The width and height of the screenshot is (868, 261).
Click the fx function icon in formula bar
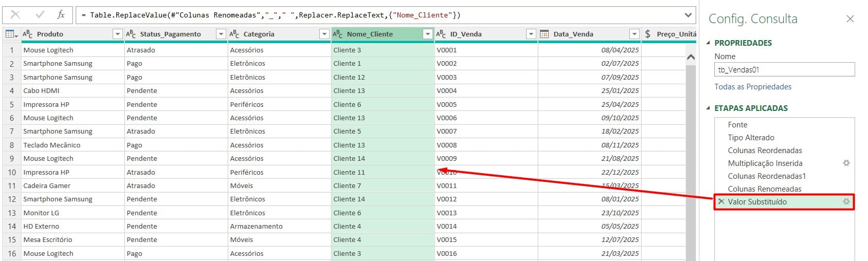61,15
